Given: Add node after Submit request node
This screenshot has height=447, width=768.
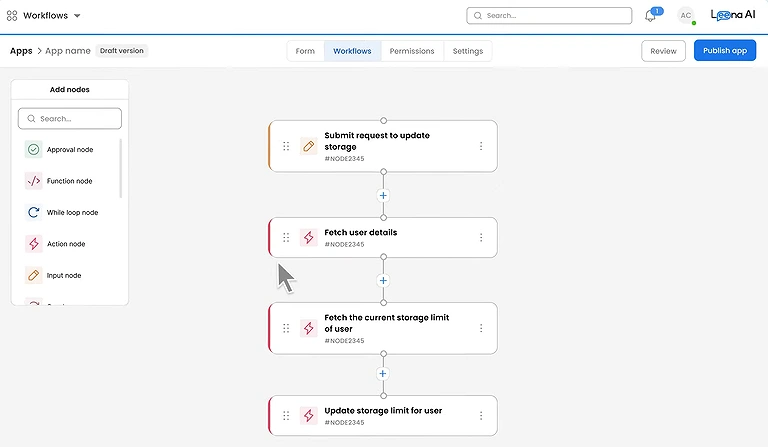Looking at the screenshot, I should pyautogui.click(x=383, y=195).
